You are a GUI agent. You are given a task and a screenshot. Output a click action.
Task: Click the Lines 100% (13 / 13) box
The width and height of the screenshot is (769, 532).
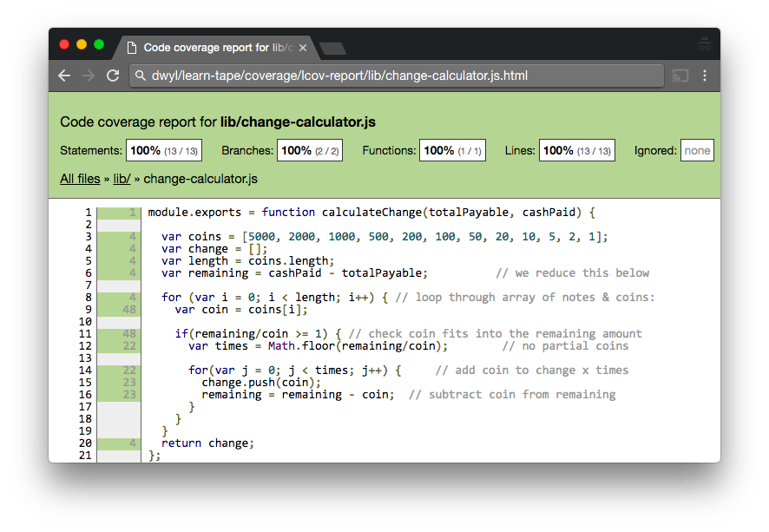(576, 150)
